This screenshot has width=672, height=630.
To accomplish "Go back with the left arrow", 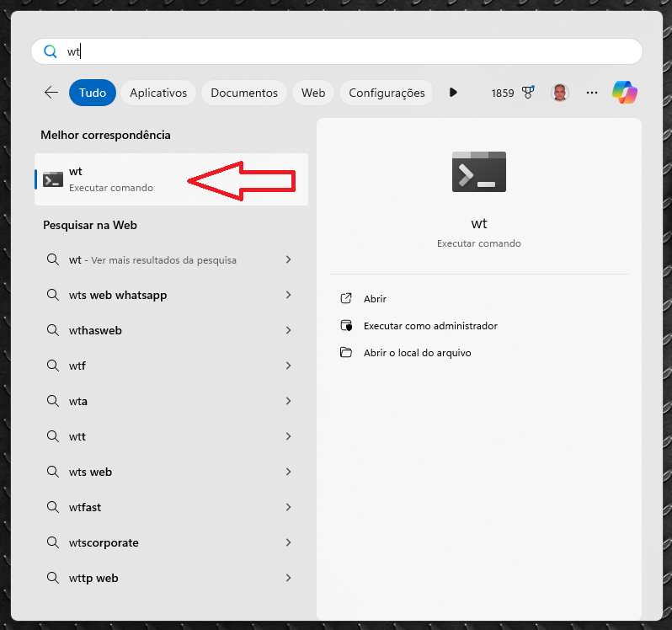I will coord(51,92).
